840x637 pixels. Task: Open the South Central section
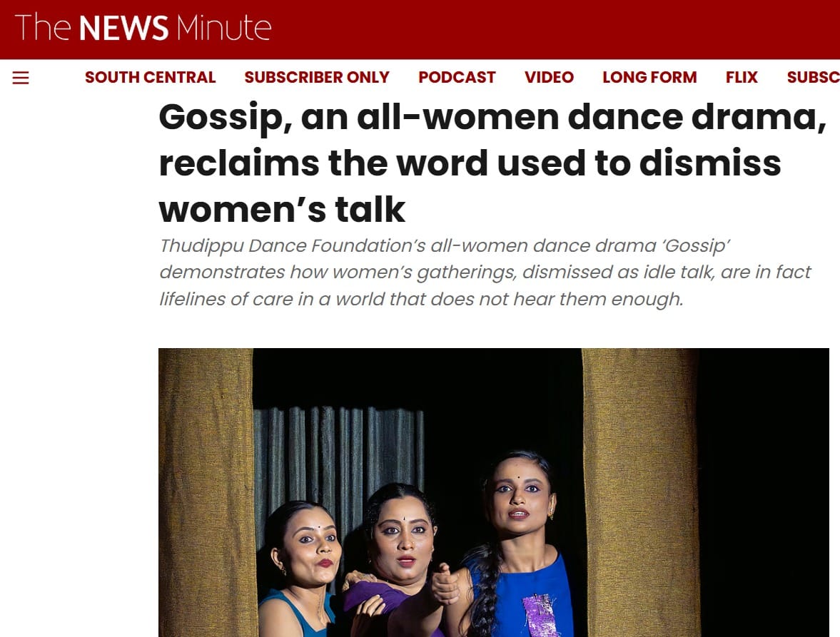click(150, 78)
